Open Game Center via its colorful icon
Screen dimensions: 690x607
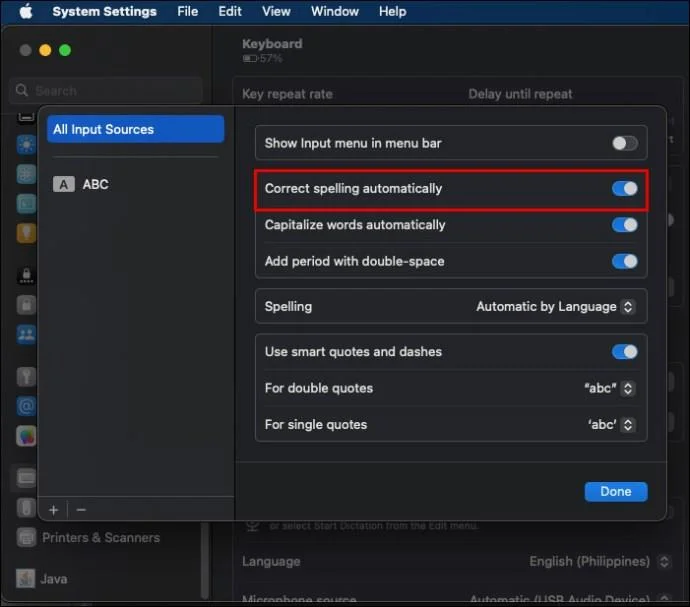26,436
